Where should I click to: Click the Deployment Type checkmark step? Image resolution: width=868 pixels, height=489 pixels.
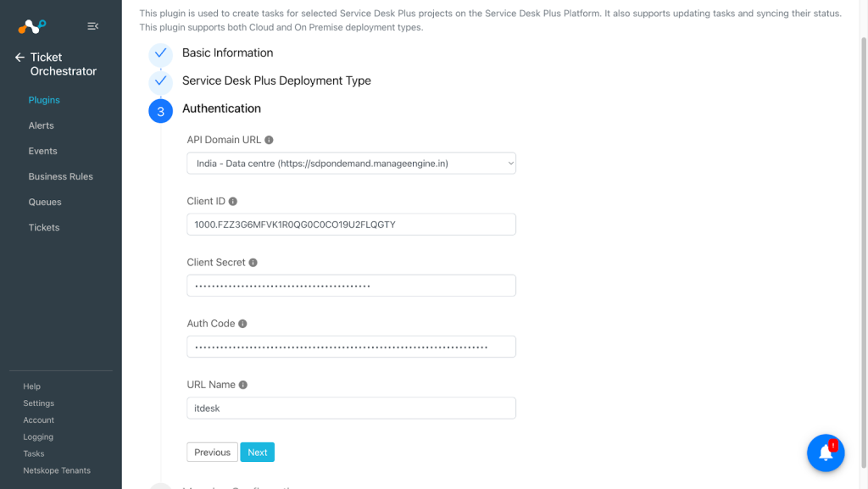pyautogui.click(x=160, y=81)
